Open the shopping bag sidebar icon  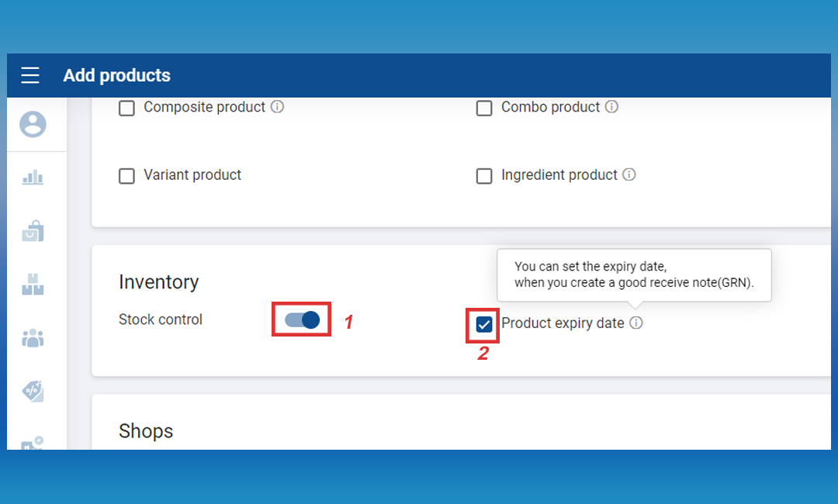(33, 231)
